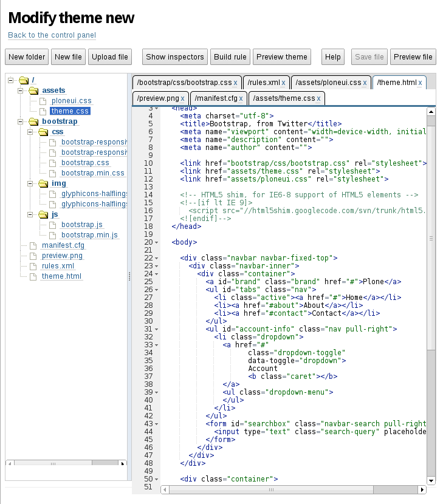Fold code at line 22 navbar div
The width and height of the screenshot is (443, 504).
click(157, 258)
